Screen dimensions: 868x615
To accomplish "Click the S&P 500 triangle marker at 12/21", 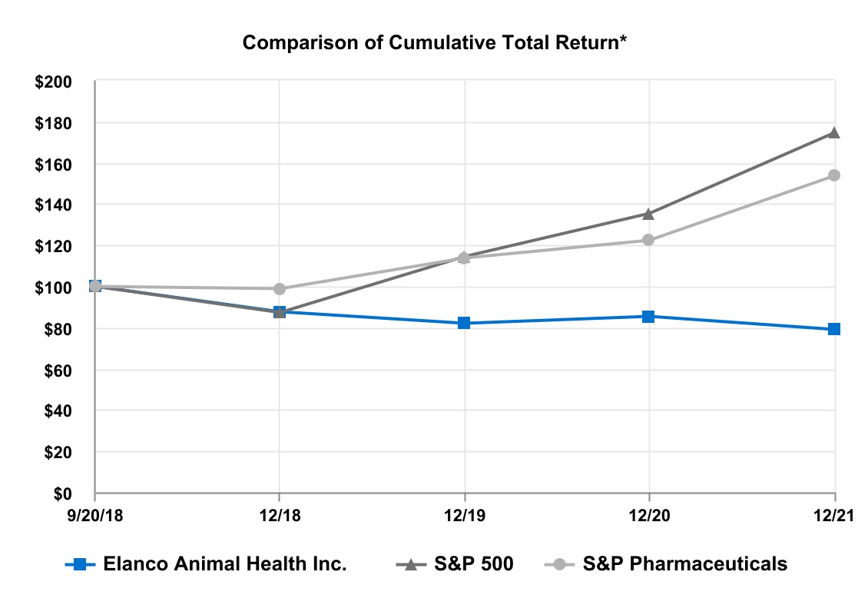I will point(833,132).
